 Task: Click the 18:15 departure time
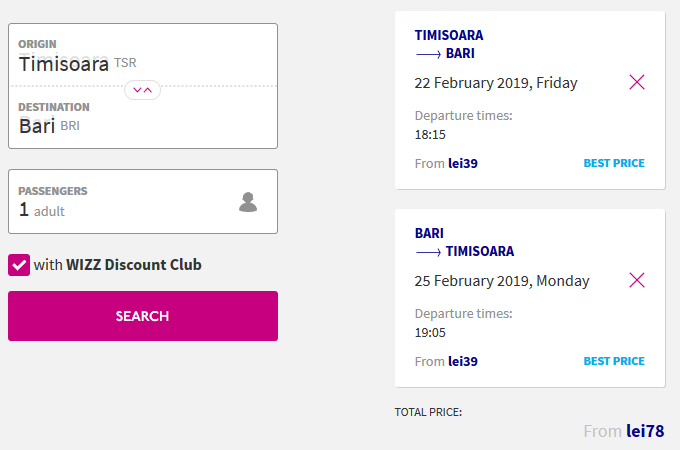[x=430, y=135]
